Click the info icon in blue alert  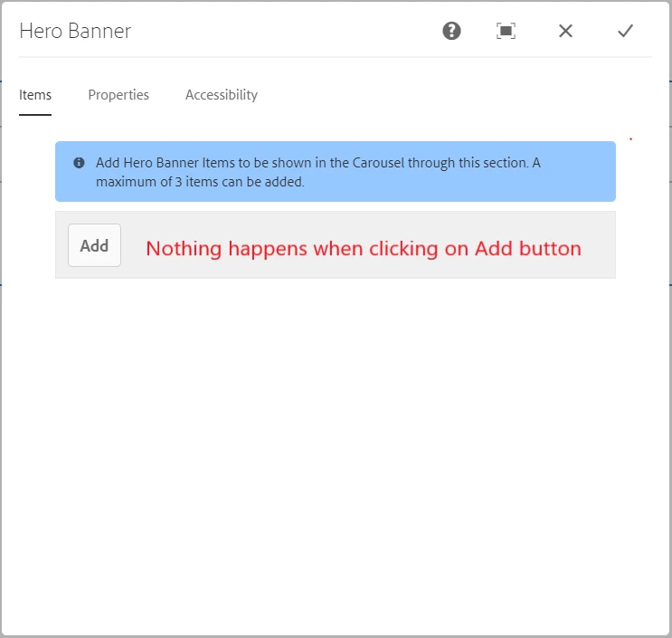click(x=79, y=163)
